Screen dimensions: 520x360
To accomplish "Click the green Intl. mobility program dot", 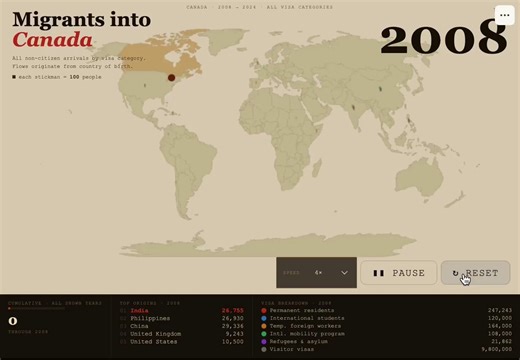I will [x=264, y=334].
